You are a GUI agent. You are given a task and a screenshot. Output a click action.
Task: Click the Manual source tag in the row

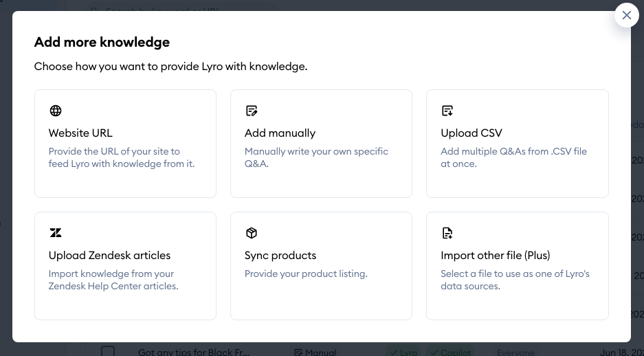(315, 352)
